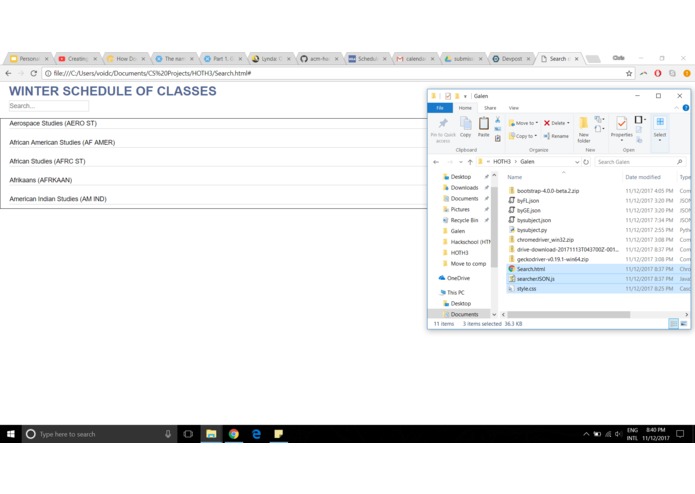The height and width of the screenshot is (494, 695).
Task: Click the Opera extension icon in Chrome
Action: pos(658,74)
